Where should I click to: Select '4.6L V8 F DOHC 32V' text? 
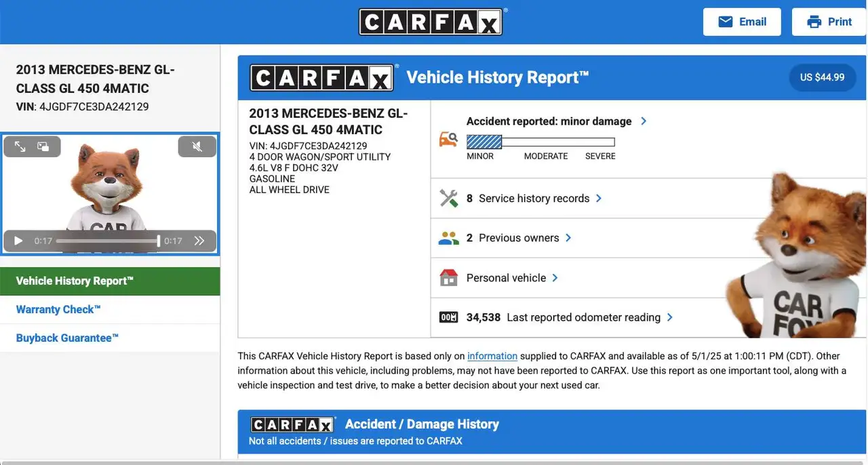[x=294, y=167]
